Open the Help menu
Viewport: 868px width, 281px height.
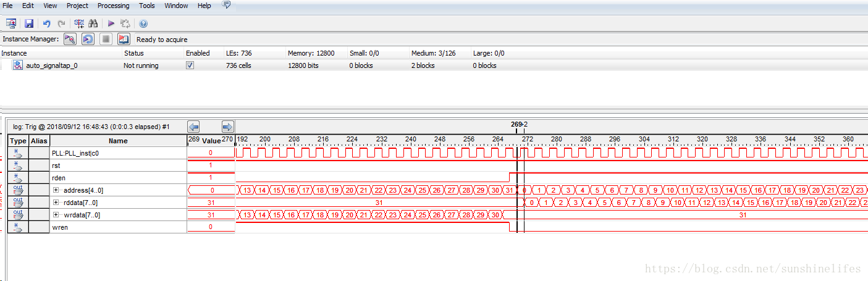pyautogui.click(x=204, y=6)
